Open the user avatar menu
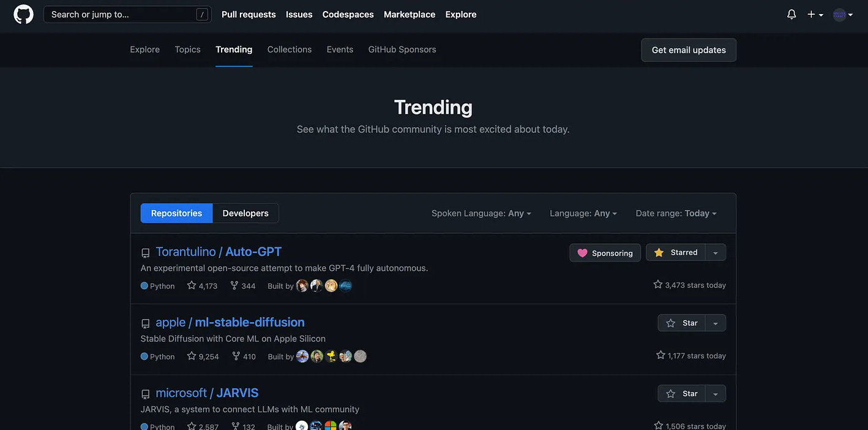This screenshot has width=868, height=430. [843, 15]
